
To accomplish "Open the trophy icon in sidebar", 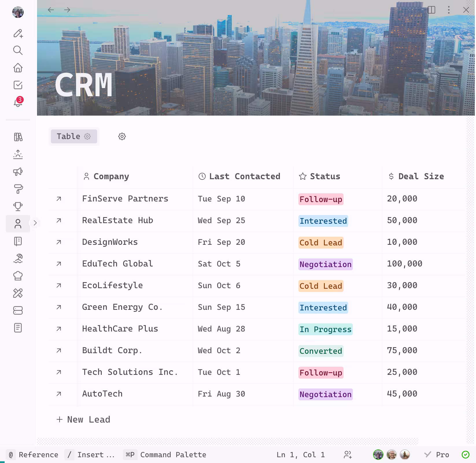I will click(x=18, y=206).
